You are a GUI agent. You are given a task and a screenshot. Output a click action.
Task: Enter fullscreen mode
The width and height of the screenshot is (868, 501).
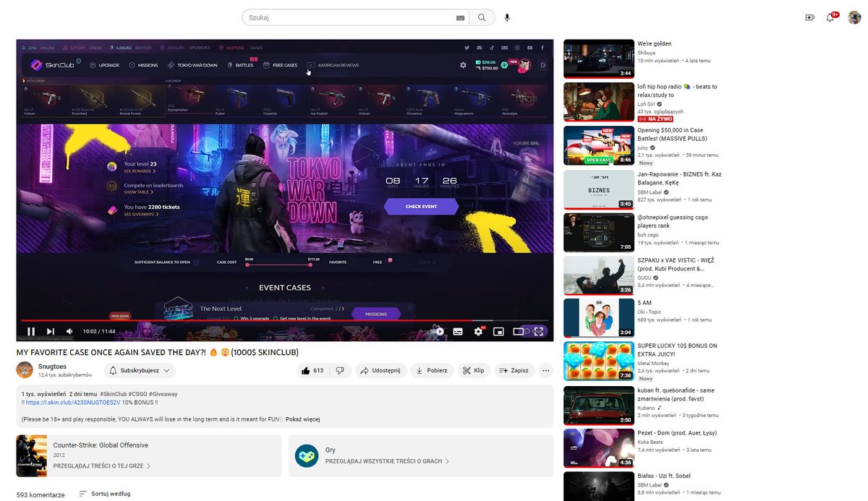coord(538,331)
